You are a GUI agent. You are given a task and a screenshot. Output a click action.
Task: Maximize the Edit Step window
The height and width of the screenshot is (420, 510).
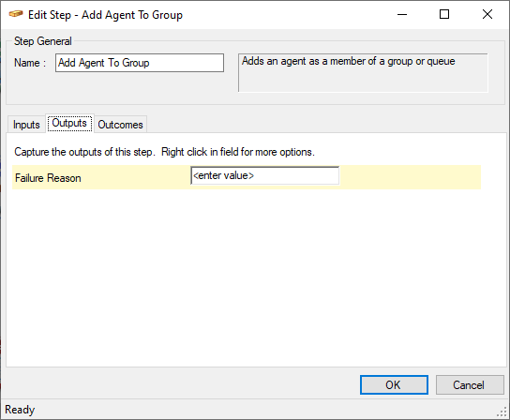pyautogui.click(x=444, y=14)
